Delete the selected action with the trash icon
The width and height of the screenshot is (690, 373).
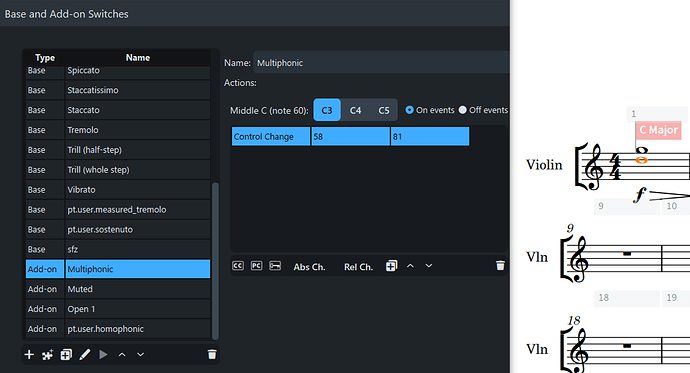coord(500,266)
